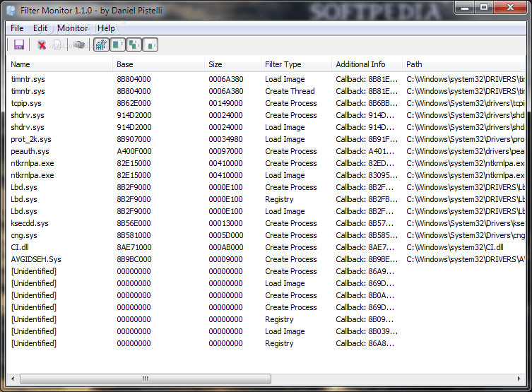Select the tcpip.sys row

pos(266,103)
